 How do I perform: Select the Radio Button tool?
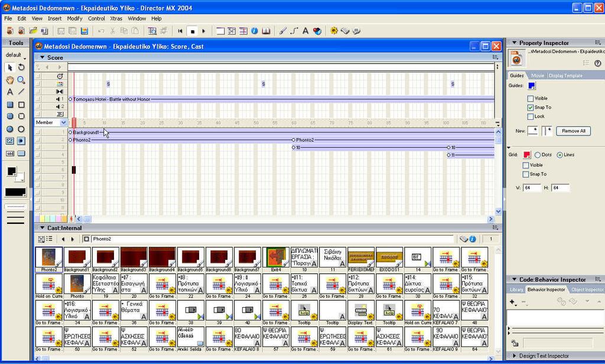coord(21,141)
